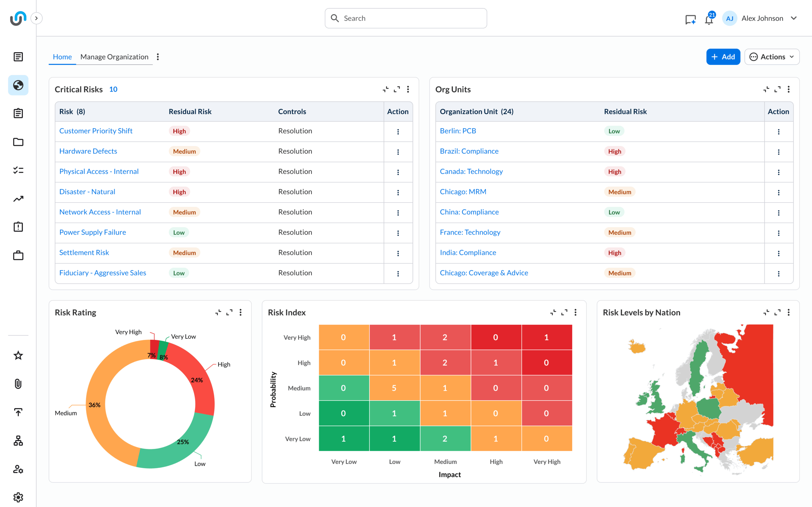Click the chat assistant icon in header
The height and width of the screenshot is (507, 812).
pyautogui.click(x=690, y=19)
